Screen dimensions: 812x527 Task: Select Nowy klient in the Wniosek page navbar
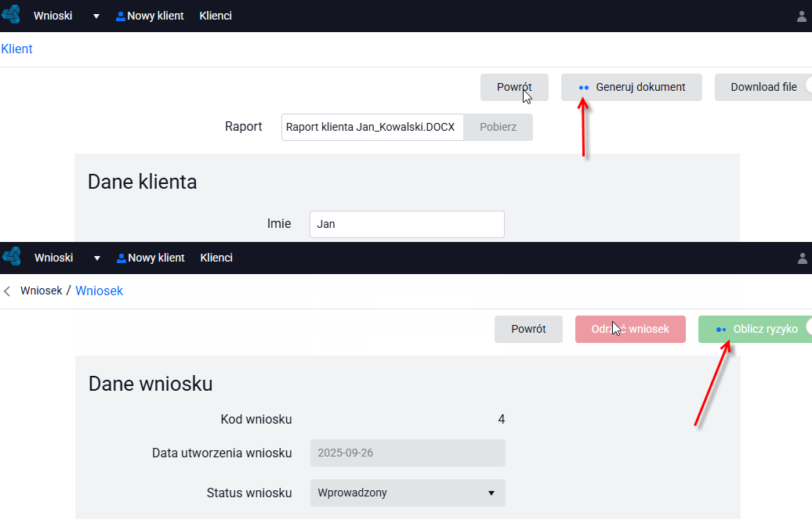(150, 258)
